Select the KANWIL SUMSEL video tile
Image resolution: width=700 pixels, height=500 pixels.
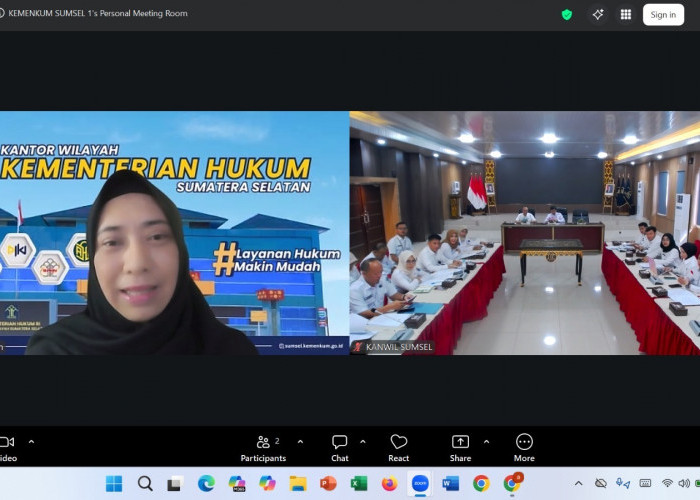click(525, 233)
